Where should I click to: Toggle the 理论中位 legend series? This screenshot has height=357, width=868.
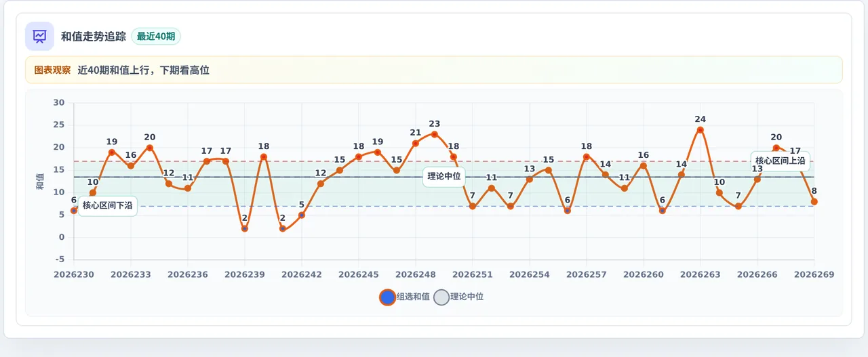[458, 297]
